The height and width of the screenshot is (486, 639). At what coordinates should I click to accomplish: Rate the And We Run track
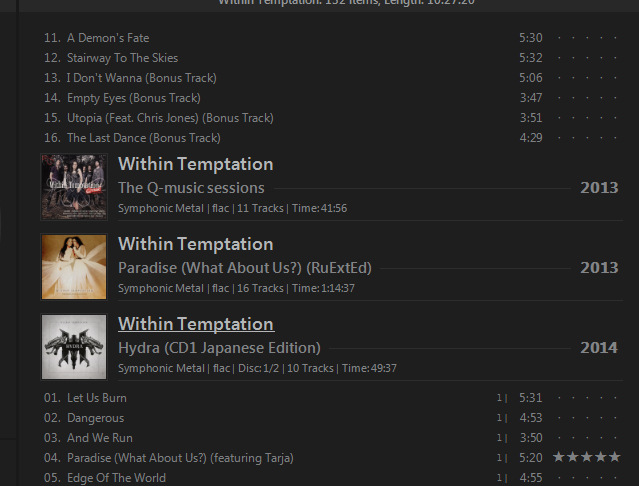click(x=586, y=438)
